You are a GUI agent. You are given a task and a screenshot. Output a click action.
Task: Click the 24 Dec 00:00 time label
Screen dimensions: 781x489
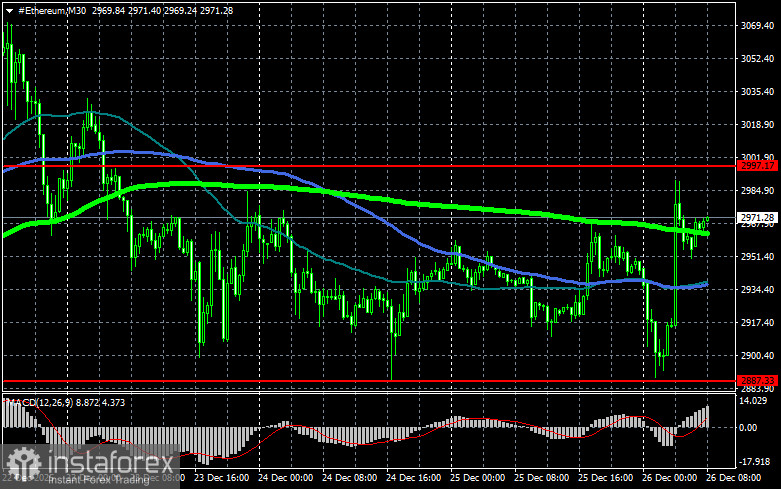(x=286, y=478)
